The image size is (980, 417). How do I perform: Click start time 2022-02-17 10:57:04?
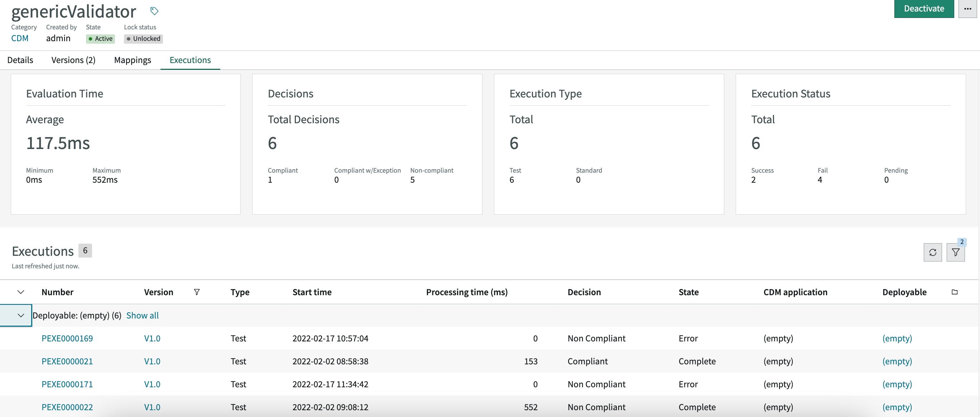(x=330, y=338)
